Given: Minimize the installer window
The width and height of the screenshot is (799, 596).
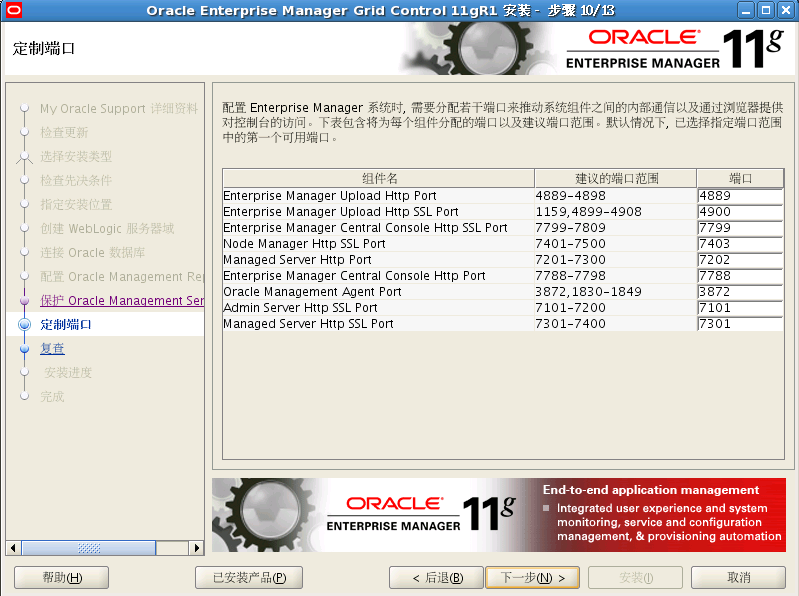Looking at the screenshot, I should coord(746,10).
